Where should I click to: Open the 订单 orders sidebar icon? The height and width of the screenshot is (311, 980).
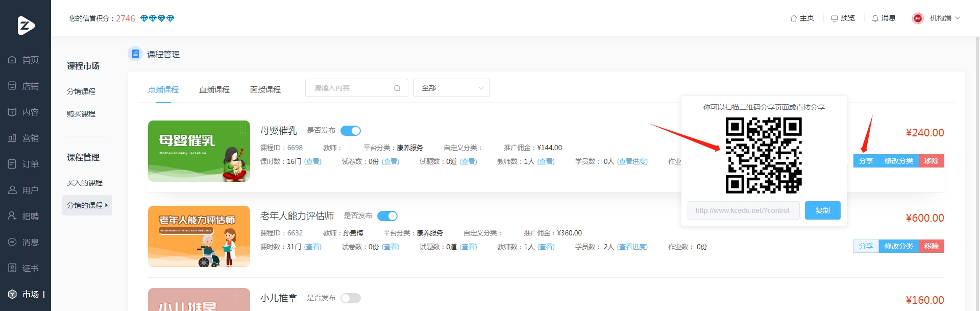(12, 164)
